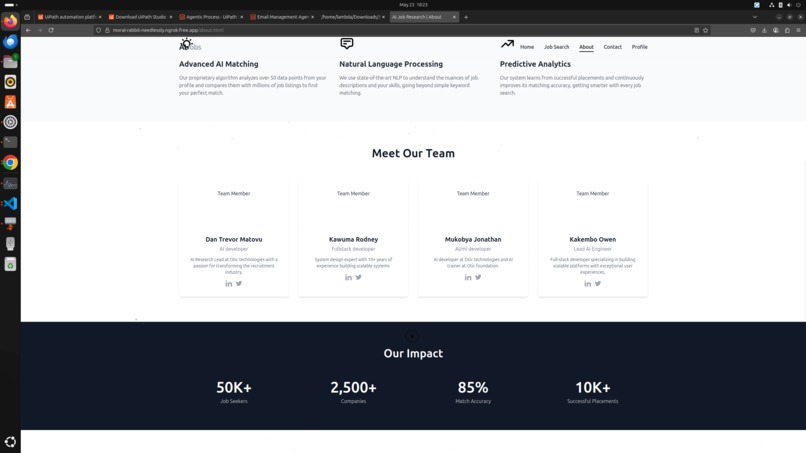Select the Mukobya Jonathan name

click(473, 239)
